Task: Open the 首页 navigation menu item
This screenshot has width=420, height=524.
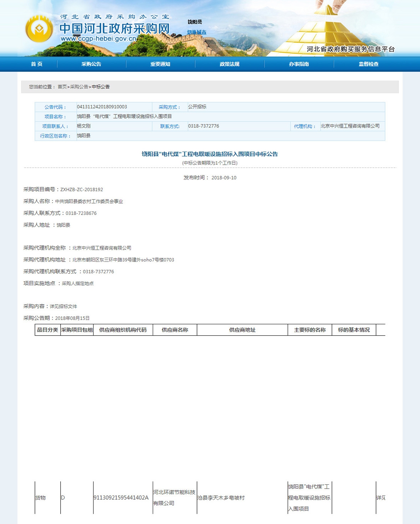Action: (x=37, y=64)
